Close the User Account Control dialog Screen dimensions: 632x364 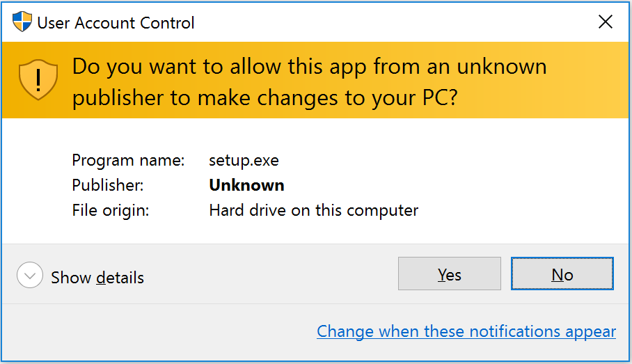coord(606,22)
